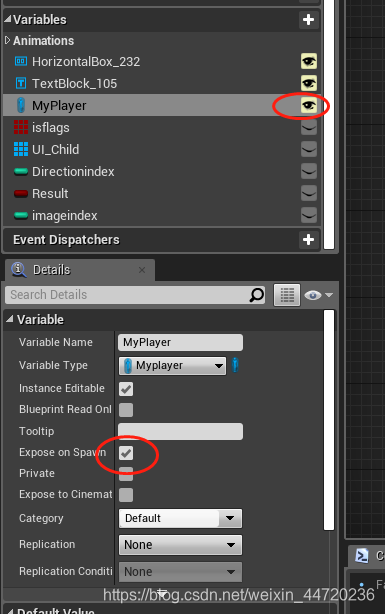Open the property matrix grid view
The image size is (385, 614).
pyautogui.click(x=287, y=295)
